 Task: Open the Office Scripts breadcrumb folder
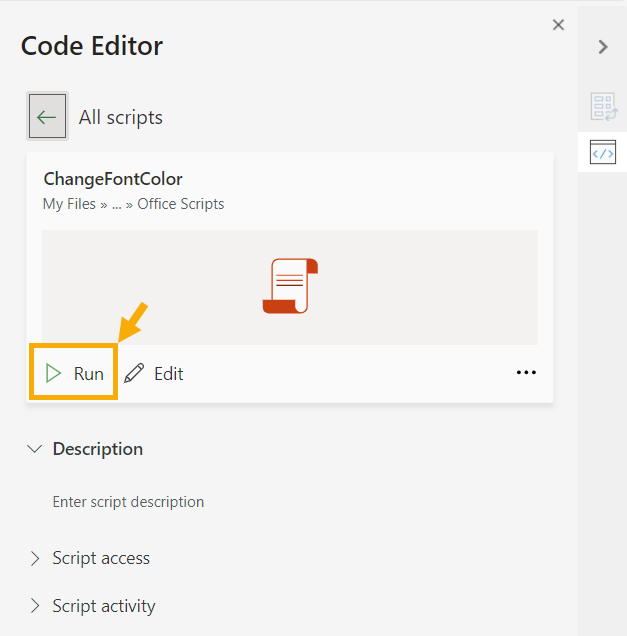tap(180, 204)
